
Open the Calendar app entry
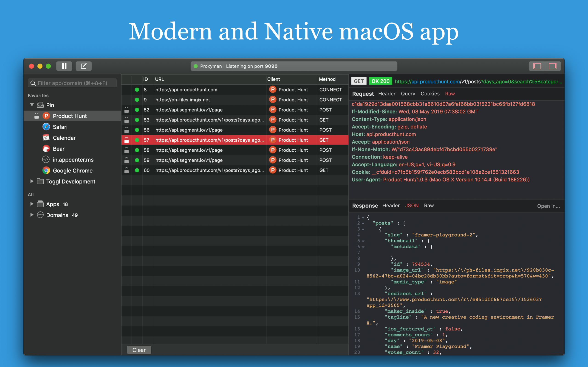64,138
